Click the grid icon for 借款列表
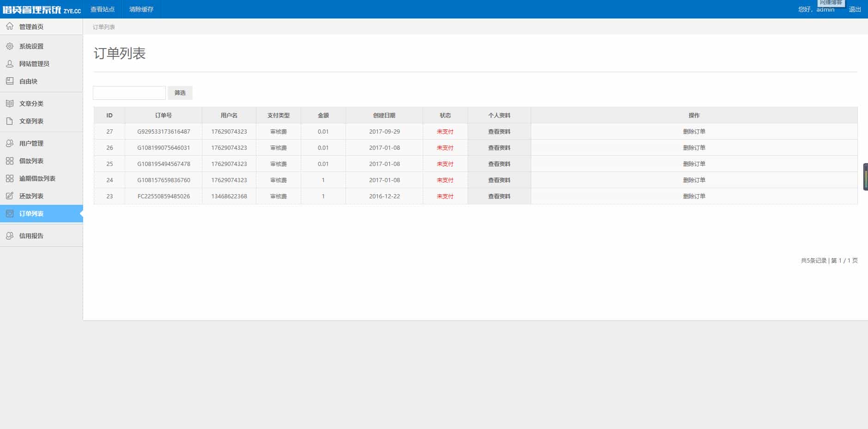 [x=10, y=161]
